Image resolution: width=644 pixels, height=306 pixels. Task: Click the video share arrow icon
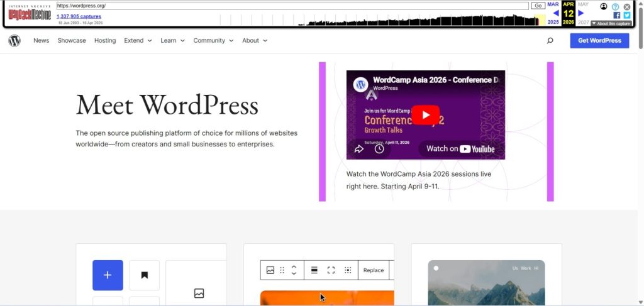point(359,149)
